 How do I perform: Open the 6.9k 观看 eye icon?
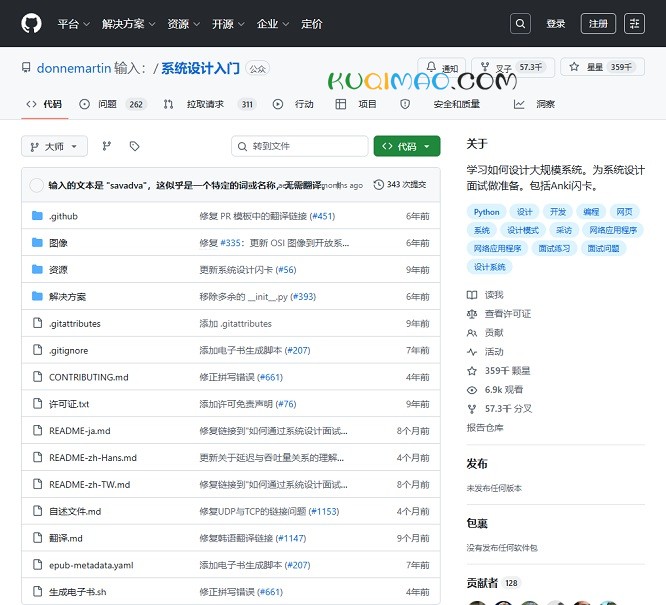472,390
